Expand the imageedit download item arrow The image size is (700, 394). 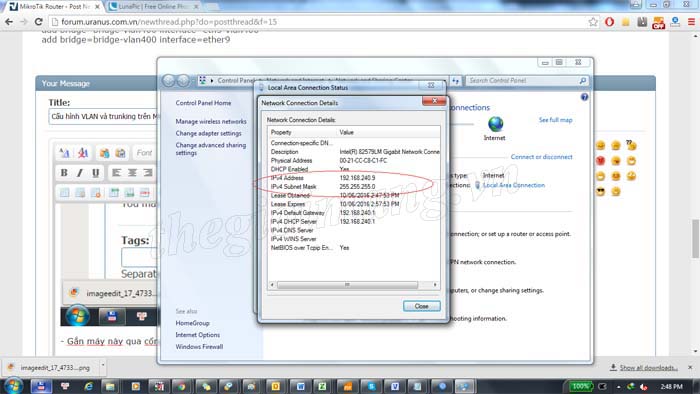point(103,365)
